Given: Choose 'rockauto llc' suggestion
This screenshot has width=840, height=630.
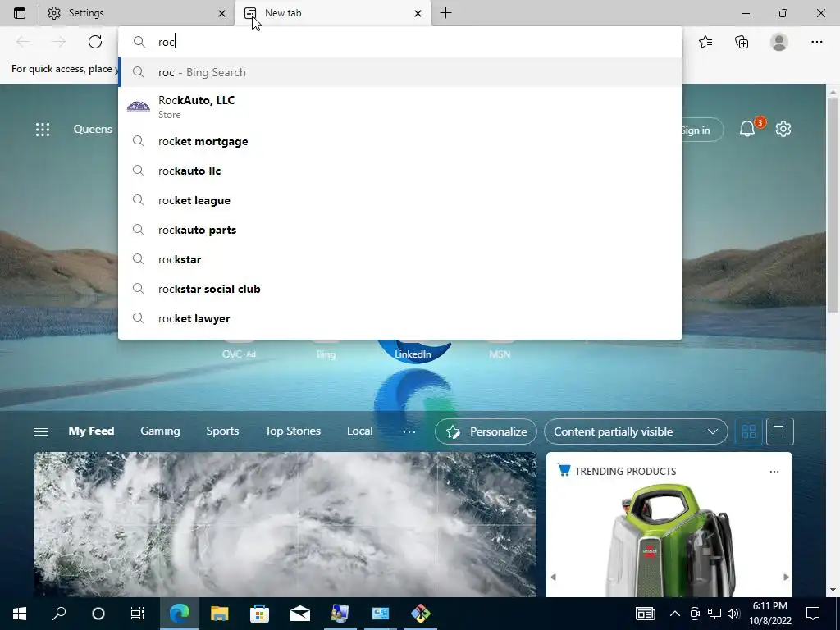Looking at the screenshot, I should click(399, 171).
